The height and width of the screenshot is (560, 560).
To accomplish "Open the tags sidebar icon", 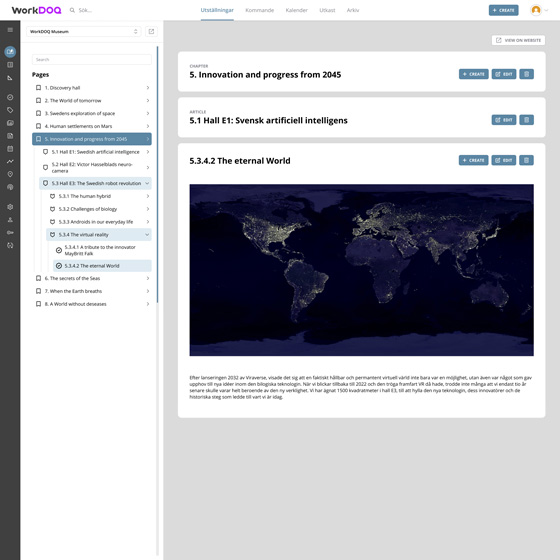I will [10, 110].
